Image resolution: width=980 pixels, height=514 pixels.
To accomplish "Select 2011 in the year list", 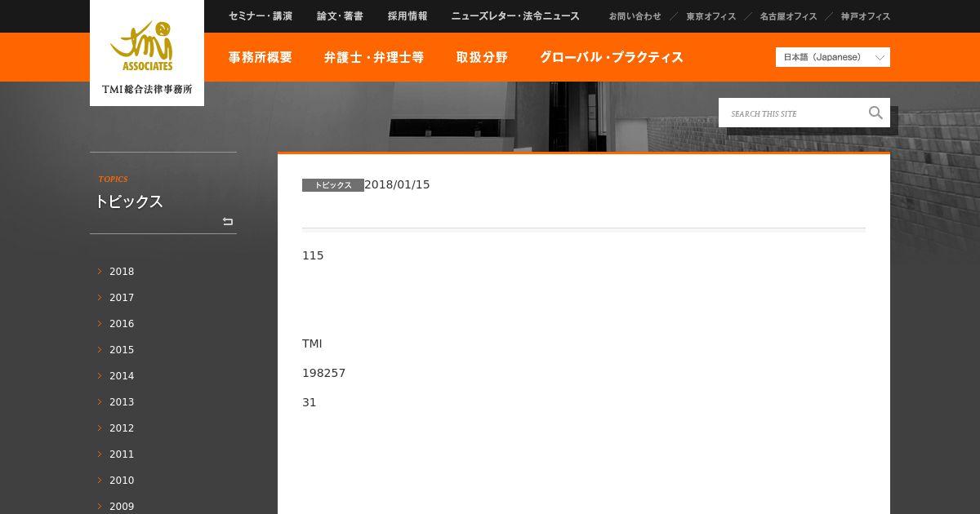I will pyautogui.click(x=122, y=454).
